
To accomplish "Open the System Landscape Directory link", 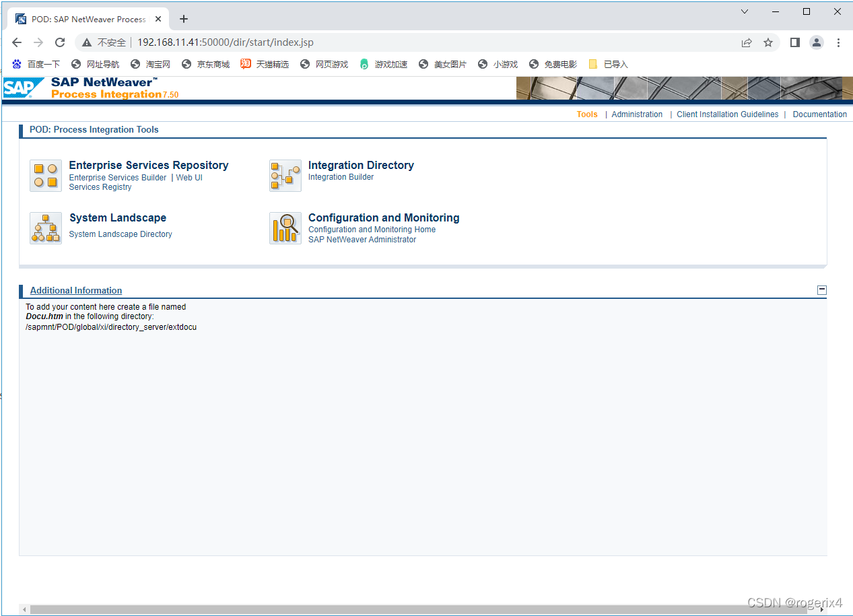I will pos(121,234).
